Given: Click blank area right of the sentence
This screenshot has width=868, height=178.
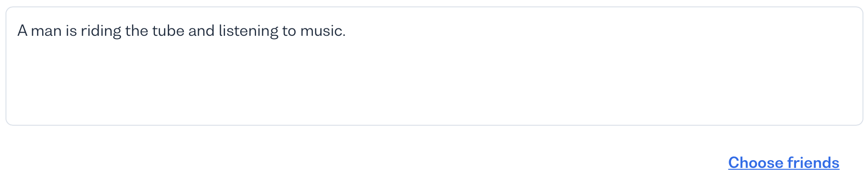Looking at the screenshot, I should [x=596, y=31].
